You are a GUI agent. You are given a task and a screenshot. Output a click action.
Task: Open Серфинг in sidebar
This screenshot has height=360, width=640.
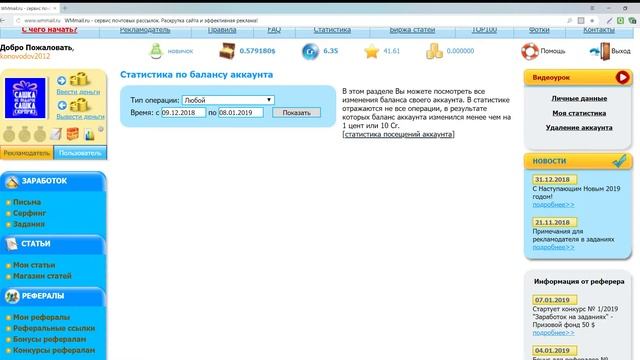coord(29,213)
